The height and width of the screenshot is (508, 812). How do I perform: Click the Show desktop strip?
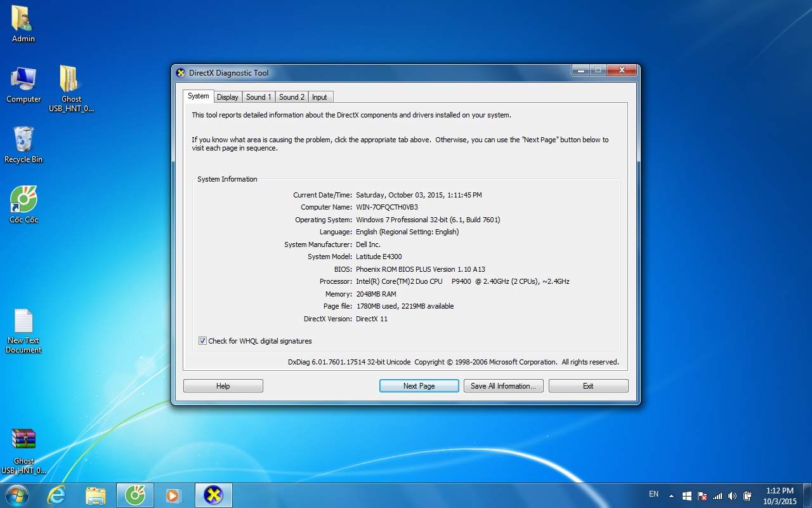coord(808,496)
